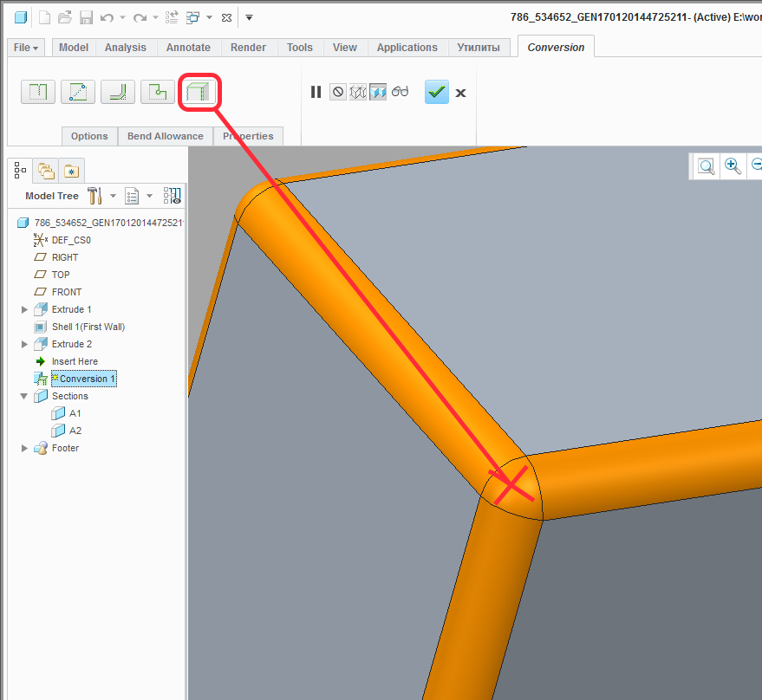762x700 pixels.
Task: Toggle the No Preview mode button
Action: [x=337, y=92]
